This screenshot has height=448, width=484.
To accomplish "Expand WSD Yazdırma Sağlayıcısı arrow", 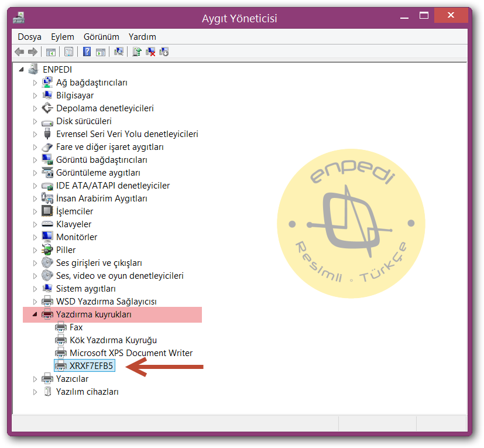I will coord(35,302).
